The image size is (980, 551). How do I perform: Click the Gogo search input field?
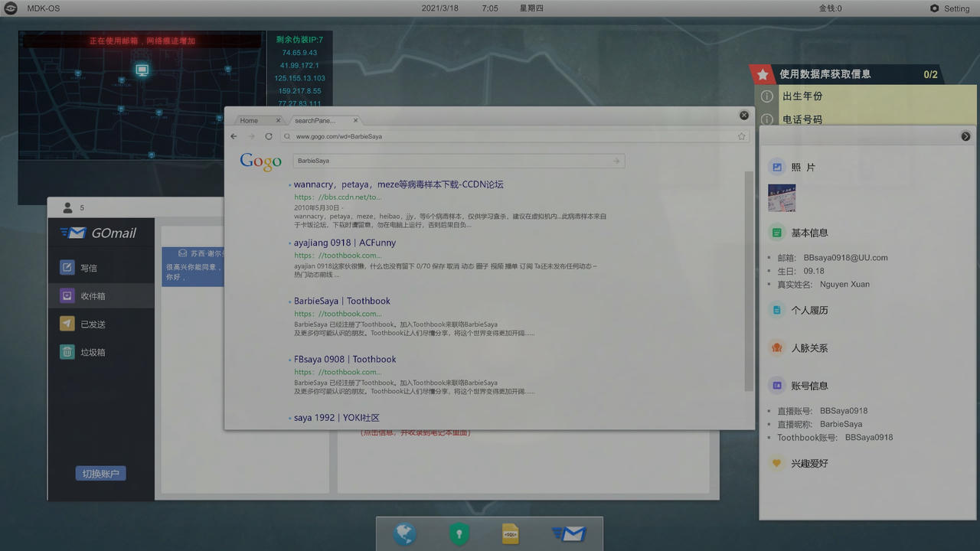459,161
